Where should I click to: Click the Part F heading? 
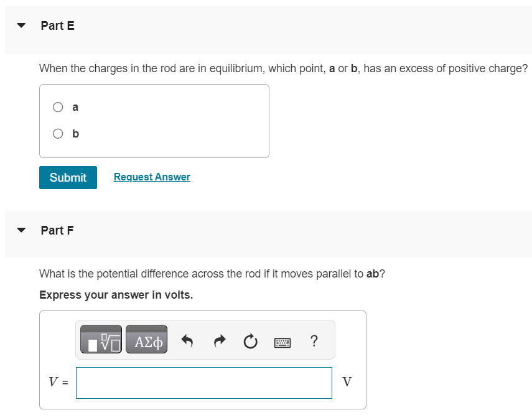(x=57, y=230)
